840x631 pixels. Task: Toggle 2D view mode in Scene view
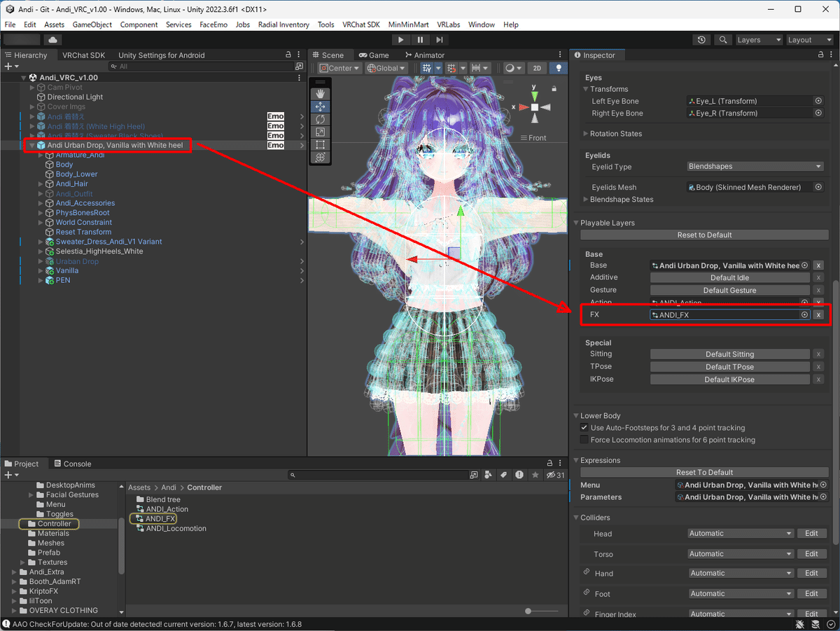tap(537, 68)
